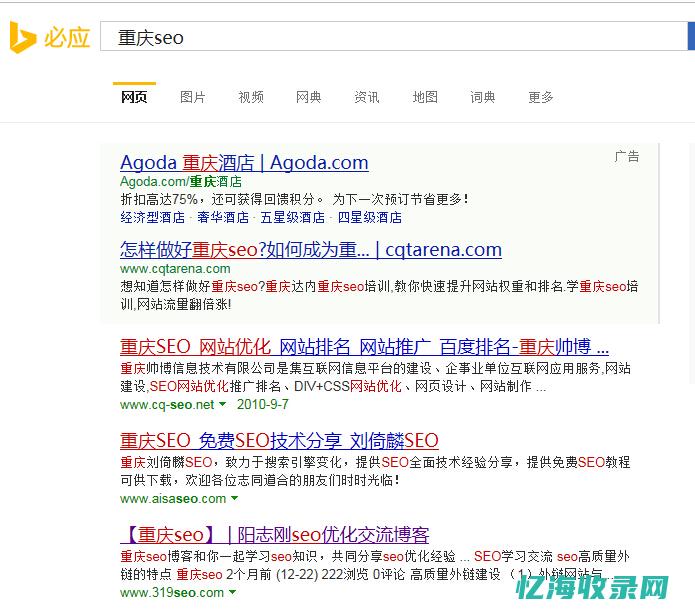Click the www.319seo.com URL

pyautogui.click(x=172, y=593)
